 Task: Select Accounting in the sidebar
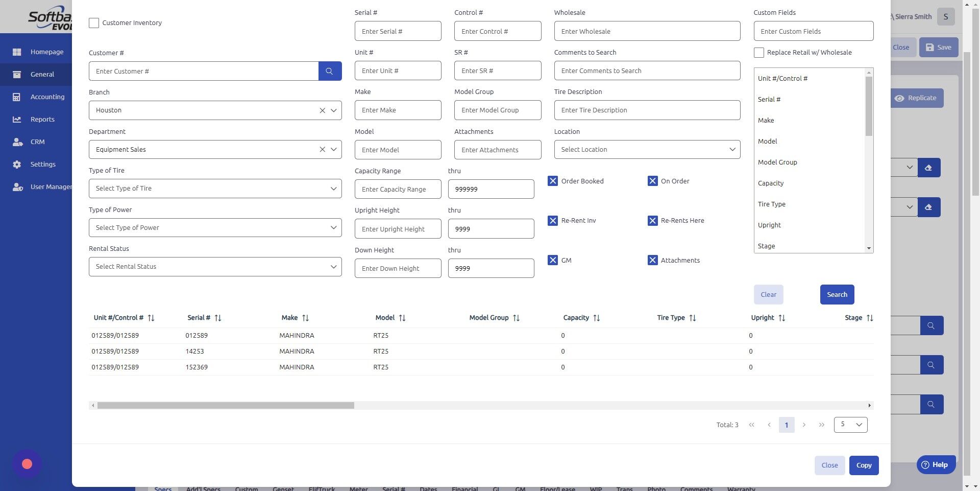click(47, 97)
